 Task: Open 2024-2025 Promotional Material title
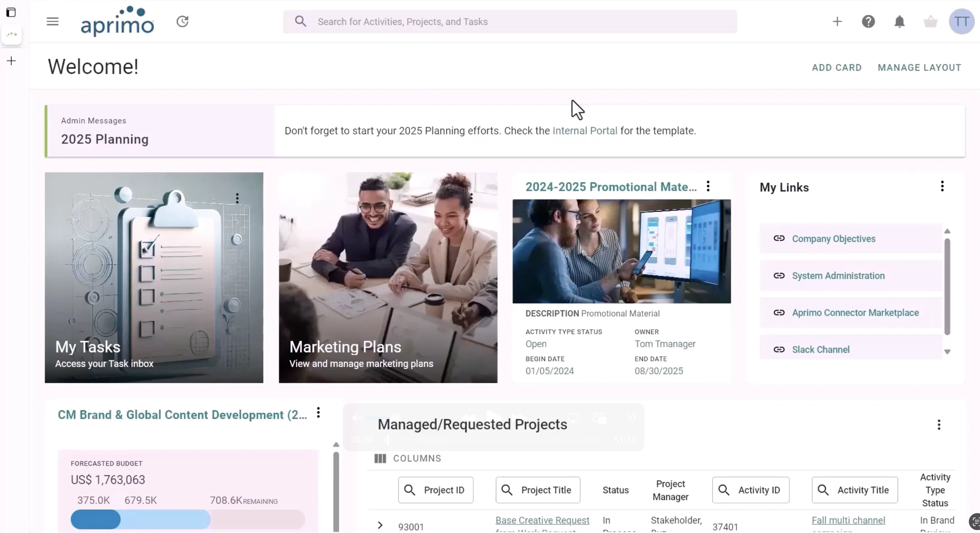click(611, 187)
